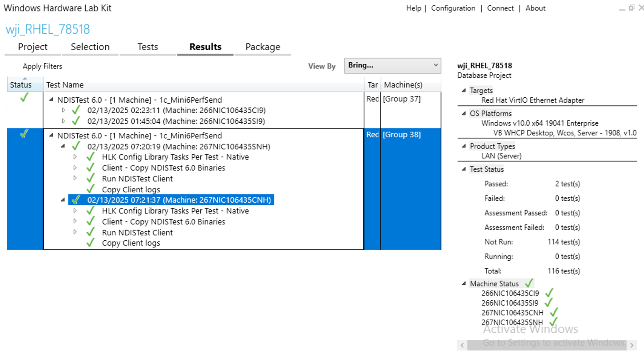Screen dimensions: 644x360
Task: Click checkmark beside 02/13/2025 02:23:11 result
Action: [76, 110]
